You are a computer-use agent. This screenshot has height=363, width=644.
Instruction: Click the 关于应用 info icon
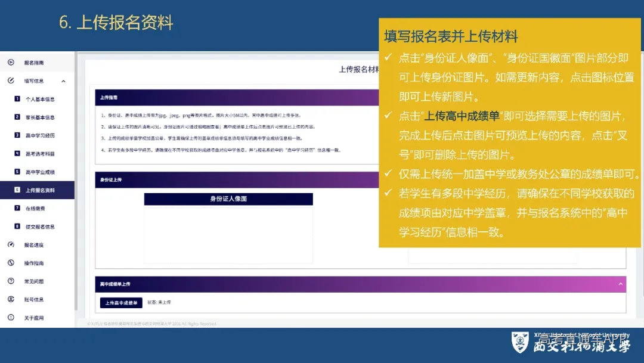point(11,317)
